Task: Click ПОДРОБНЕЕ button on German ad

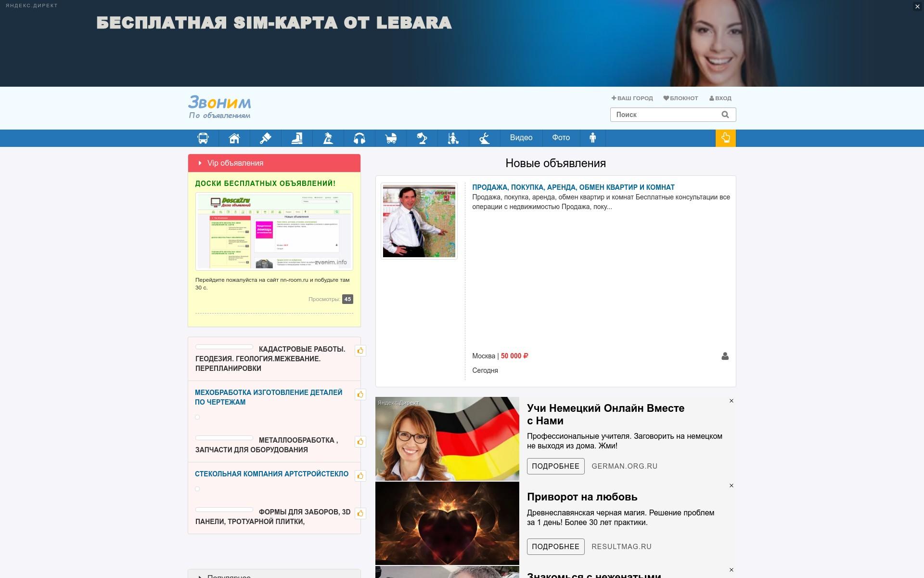Action: pos(556,466)
